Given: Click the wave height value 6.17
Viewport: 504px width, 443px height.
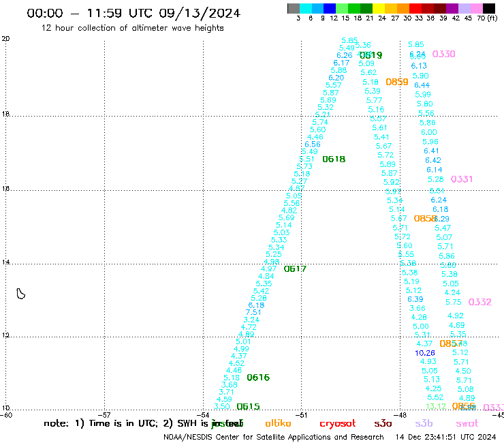Looking at the screenshot, I should [x=341, y=63].
